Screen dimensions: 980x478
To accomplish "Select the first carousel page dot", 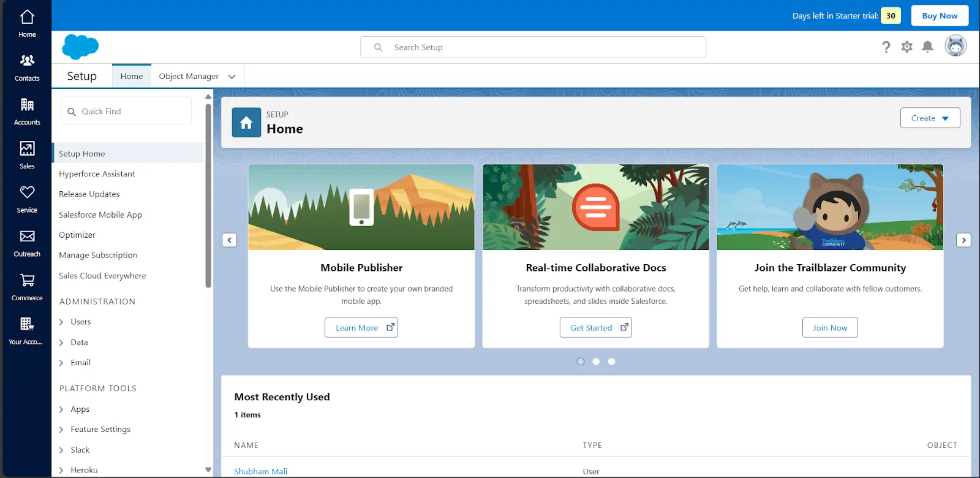I will point(581,362).
